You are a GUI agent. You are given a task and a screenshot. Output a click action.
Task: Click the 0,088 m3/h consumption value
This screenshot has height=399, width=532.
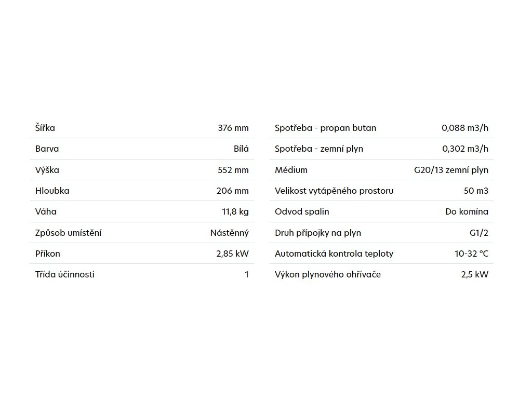[465, 128]
